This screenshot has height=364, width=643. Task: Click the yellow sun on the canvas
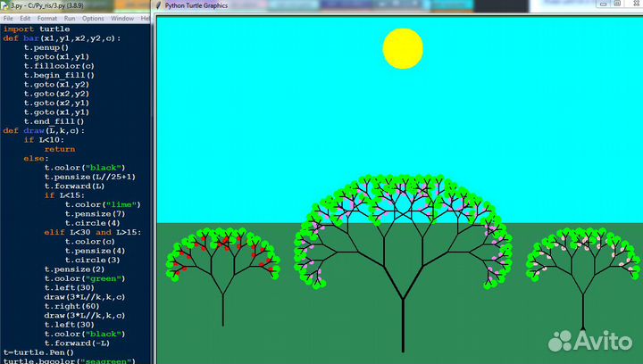point(403,48)
